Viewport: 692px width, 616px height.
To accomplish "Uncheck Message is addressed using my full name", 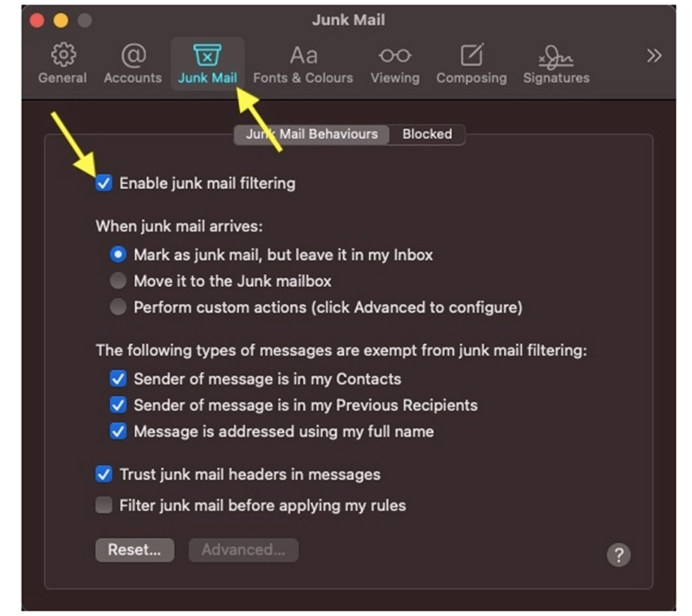I will click(119, 431).
